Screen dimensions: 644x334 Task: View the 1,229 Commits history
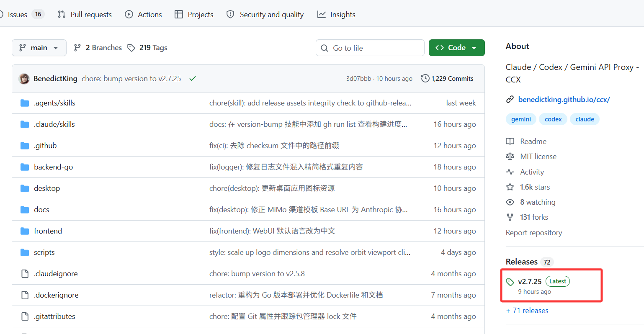point(447,79)
